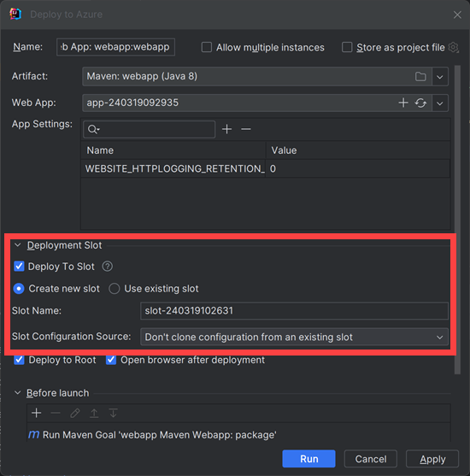Image resolution: width=470 pixels, height=476 pixels.
Task: Click into the Slot Name field
Action: pos(294,311)
